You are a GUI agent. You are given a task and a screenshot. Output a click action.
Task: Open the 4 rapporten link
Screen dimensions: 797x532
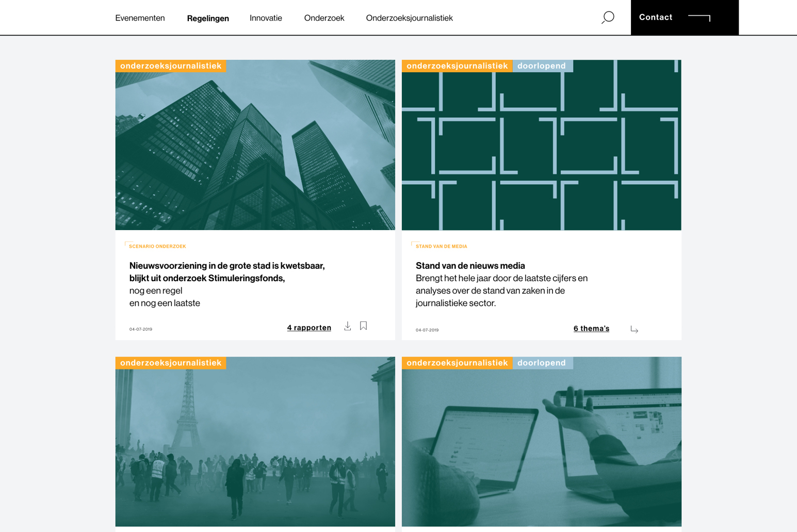[309, 328]
